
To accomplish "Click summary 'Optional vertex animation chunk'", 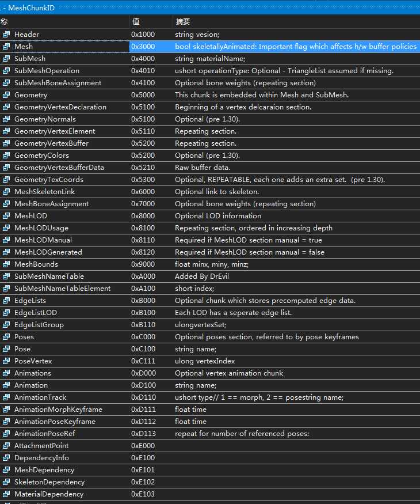I will pos(229,373).
